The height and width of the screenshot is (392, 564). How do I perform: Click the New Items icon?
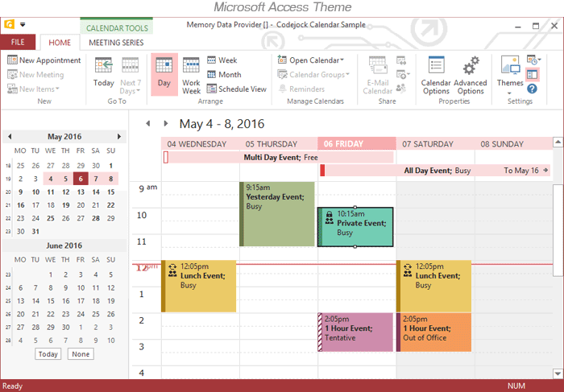12,89
